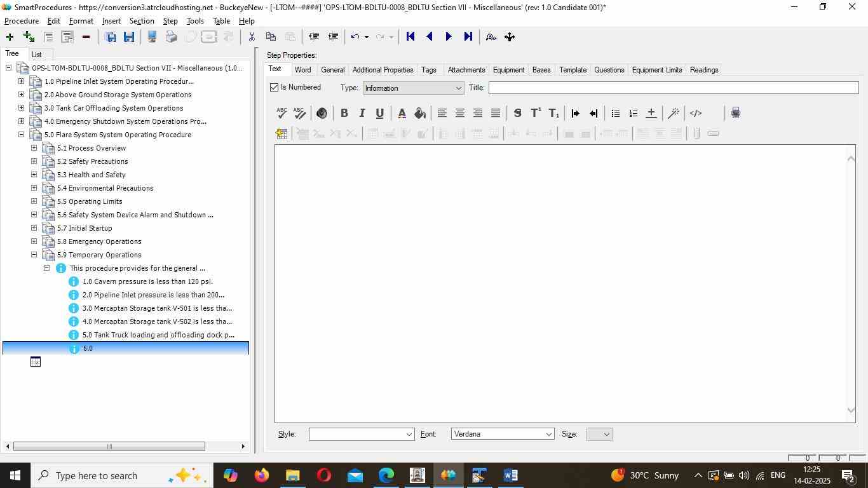
Task: Select 5.4 Environmental Precautions item
Action: [x=105, y=188]
